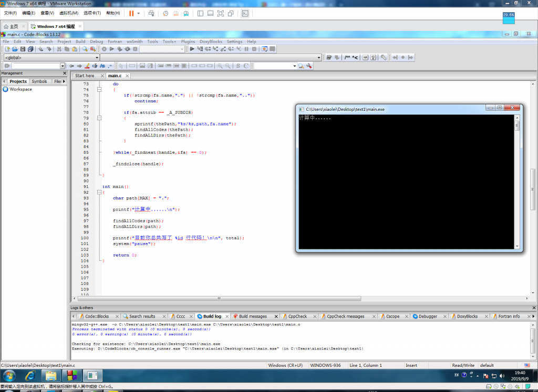Open the Settings menu
This screenshot has width=538, height=392.
(234, 41)
